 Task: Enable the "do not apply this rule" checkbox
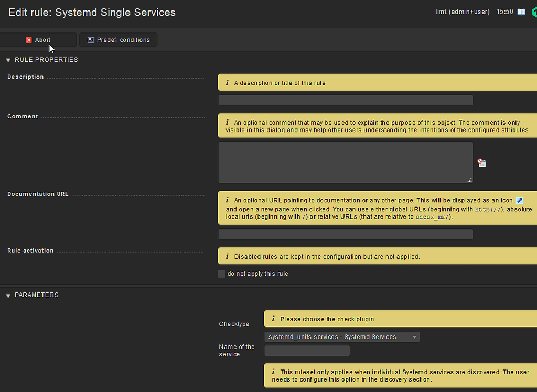(222, 274)
